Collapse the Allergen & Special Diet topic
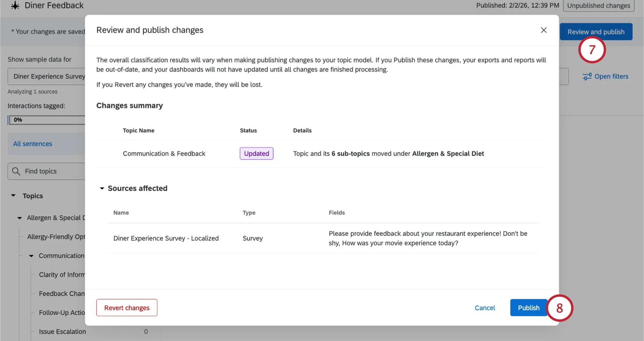Viewport: 644px width, 341px height. pos(20,217)
